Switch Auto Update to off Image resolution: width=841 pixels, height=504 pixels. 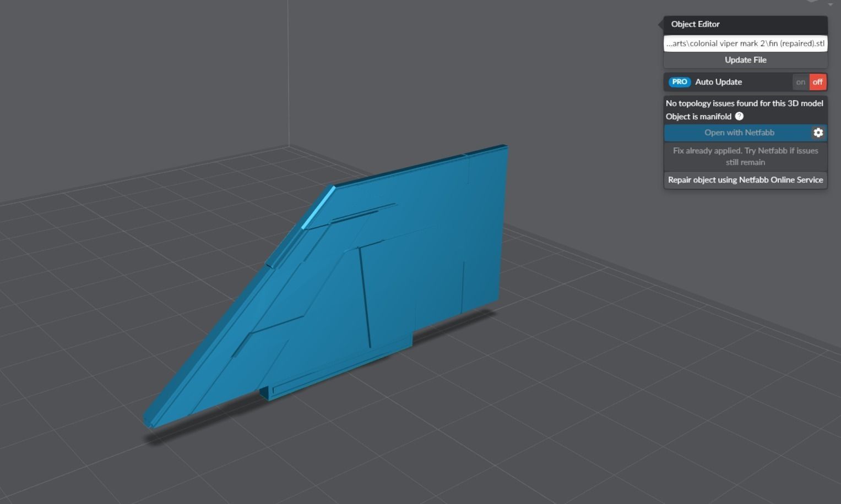pyautogui.click(x=818, y=82)
